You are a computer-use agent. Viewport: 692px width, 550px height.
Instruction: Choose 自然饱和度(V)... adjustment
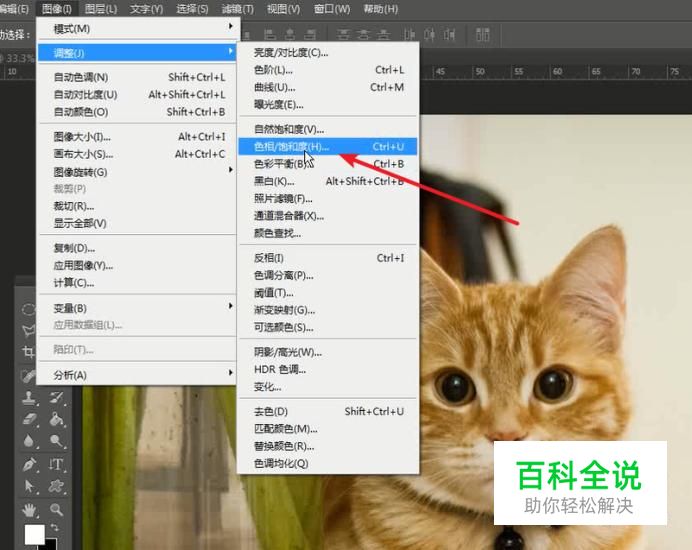click(x=328, y=129)
